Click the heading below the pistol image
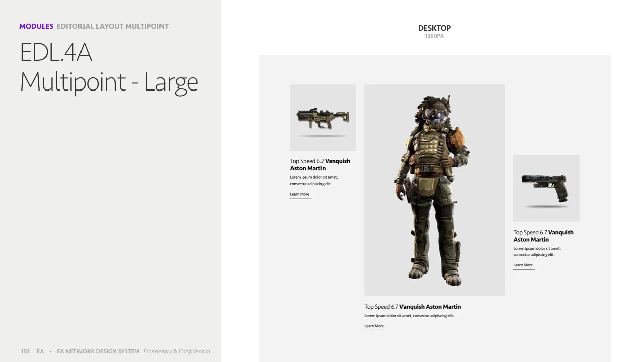The width and height of the screenshot is (644, 362). [543, 236]
